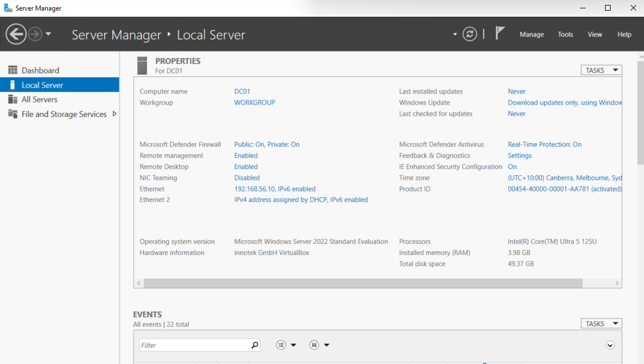Click the EVENTS section heading
644x364 pixels.
tap(148, 314)
